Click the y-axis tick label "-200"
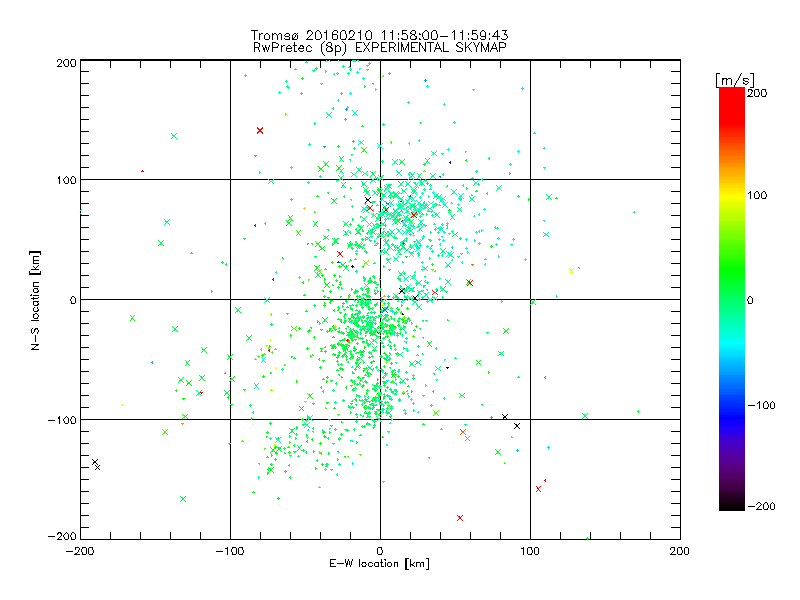 [x=62, y=536]
